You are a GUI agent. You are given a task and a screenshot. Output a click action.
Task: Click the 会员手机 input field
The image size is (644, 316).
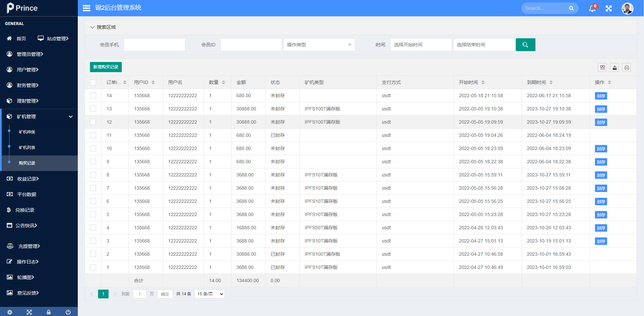click(x=154, y=44)
